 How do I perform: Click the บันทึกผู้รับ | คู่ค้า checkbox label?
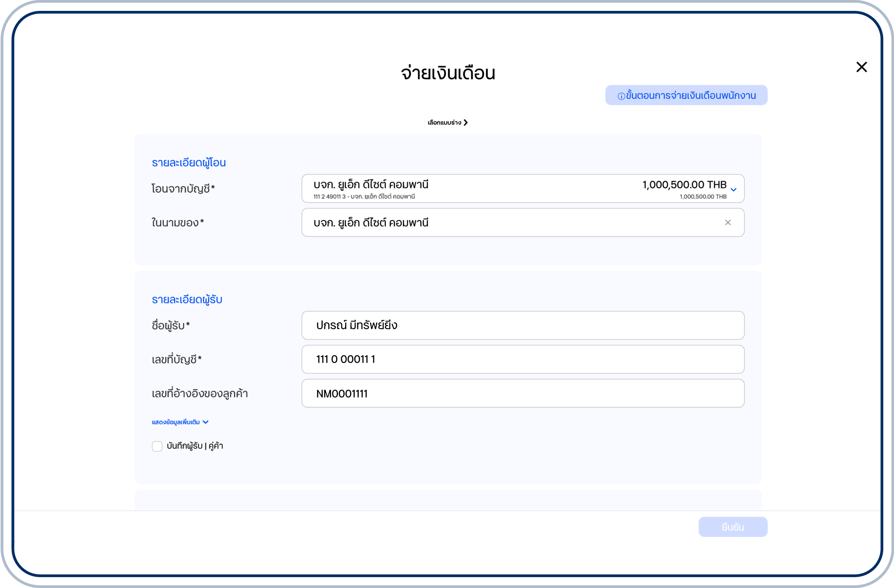(x=195, y=446)
